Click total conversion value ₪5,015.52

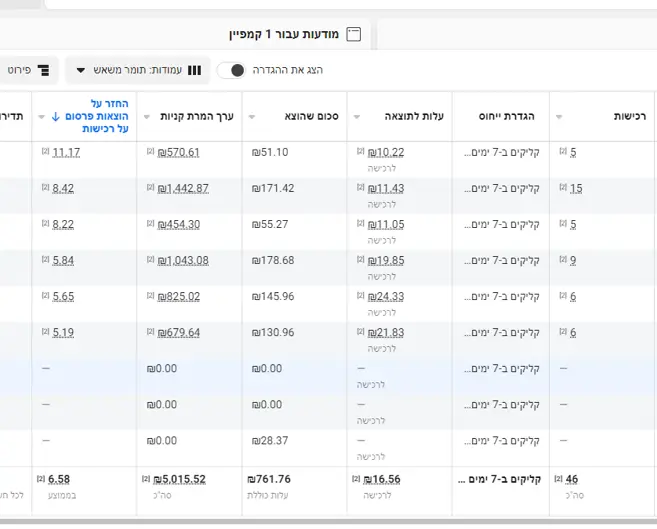point(179,479)
